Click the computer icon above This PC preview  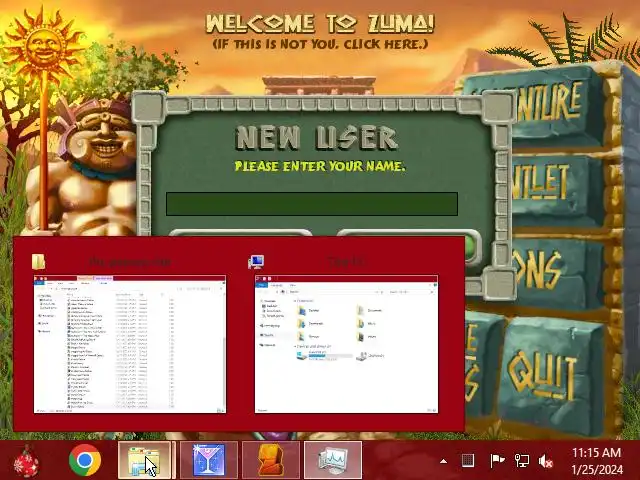pyautogui.click(x=256, y=262)
